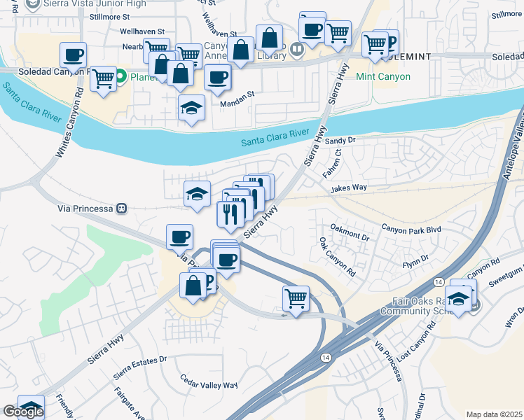This screenshot has width=524, height=420.
Task: Click the coffee marker left of Mandan St
Action: click(x=218, y=78)
